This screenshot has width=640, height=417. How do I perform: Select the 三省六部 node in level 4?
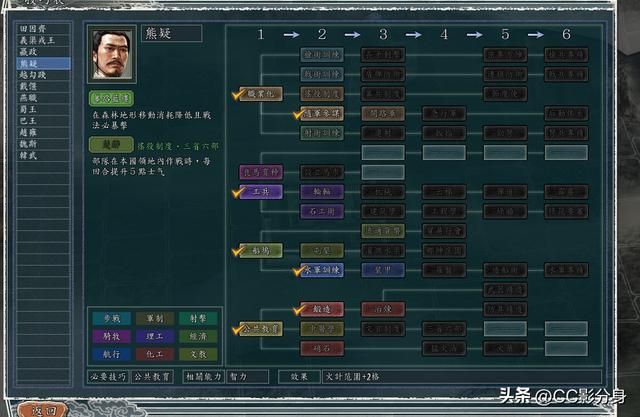pyautogui.click(x=444, y=329)
